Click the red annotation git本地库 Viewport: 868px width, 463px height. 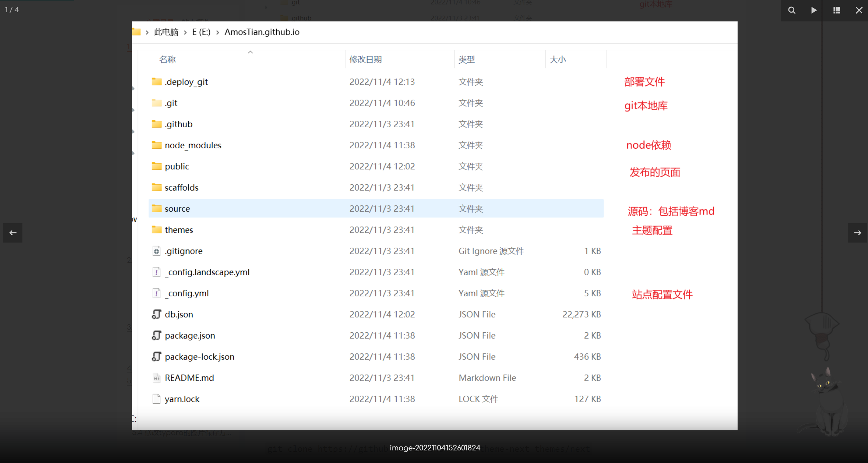click(646, 106)
